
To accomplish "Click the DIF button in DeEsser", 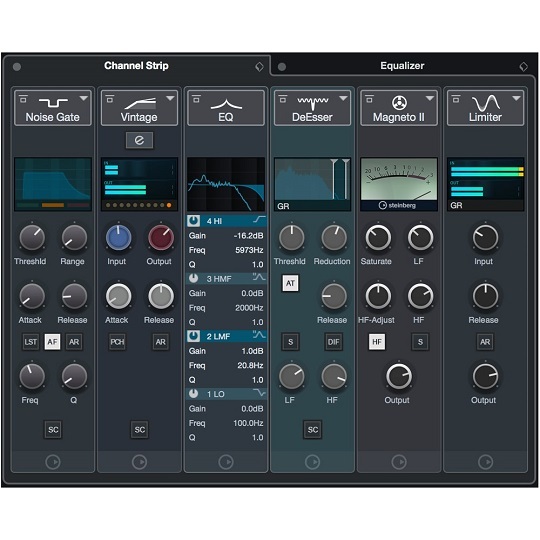I will pos(333,342).
